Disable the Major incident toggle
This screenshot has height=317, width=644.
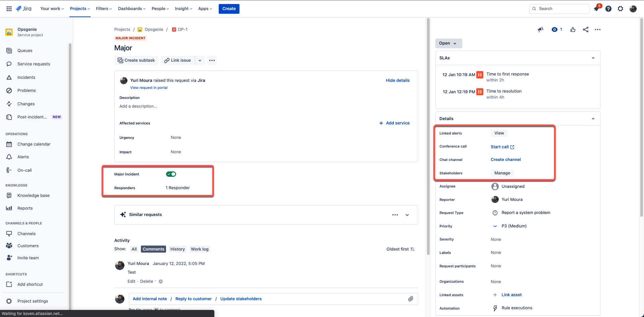tap(171, 174)
